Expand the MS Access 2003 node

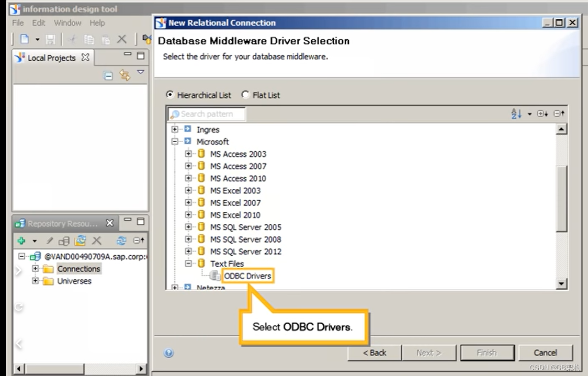[188, 154]
